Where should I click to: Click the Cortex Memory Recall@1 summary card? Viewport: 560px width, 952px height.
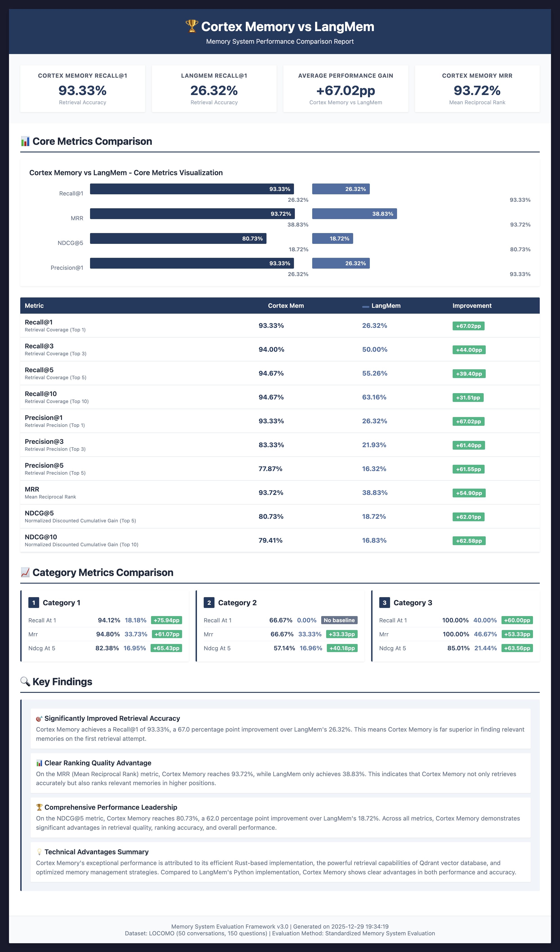(x=82, y=89)
